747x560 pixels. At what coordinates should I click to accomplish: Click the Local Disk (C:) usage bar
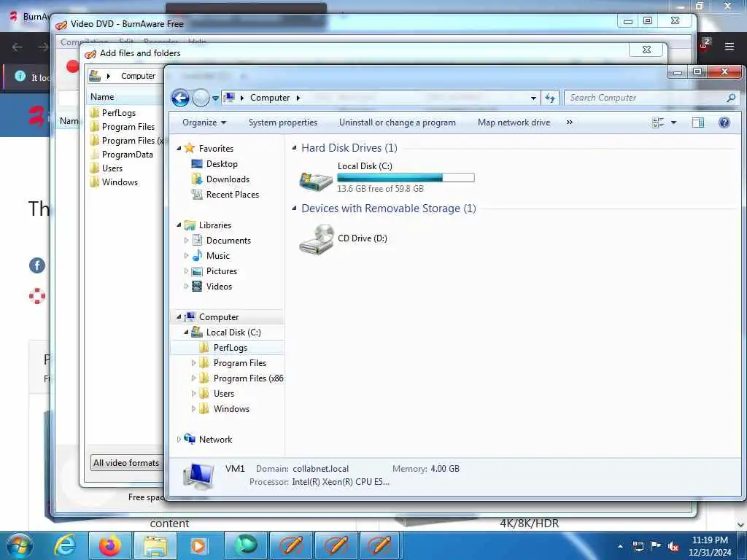point(406,178)
